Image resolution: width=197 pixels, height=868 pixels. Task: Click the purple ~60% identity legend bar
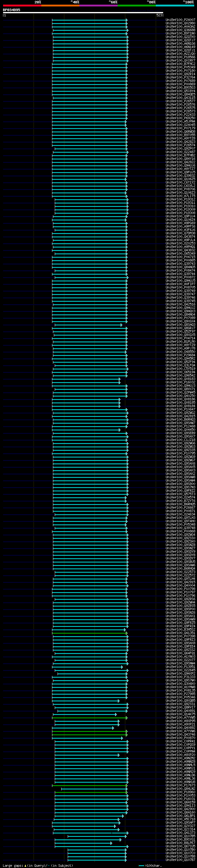[x=99, y=6]
